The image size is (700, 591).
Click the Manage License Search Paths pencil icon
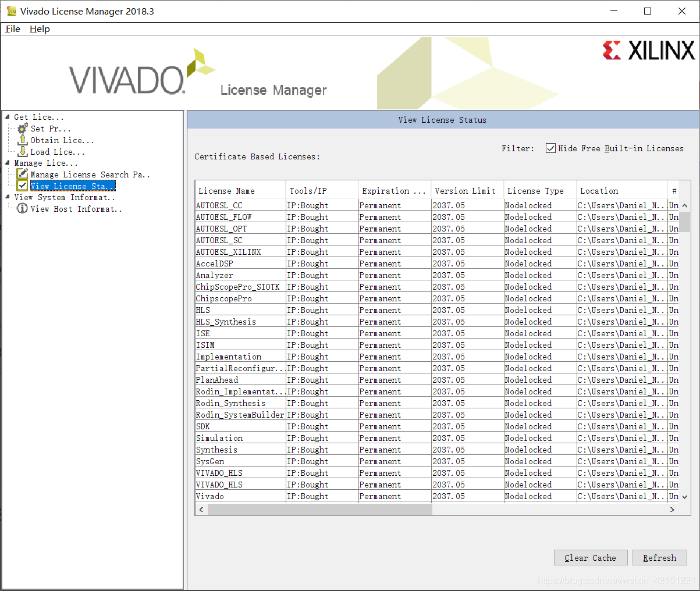[x=23, y=174]
